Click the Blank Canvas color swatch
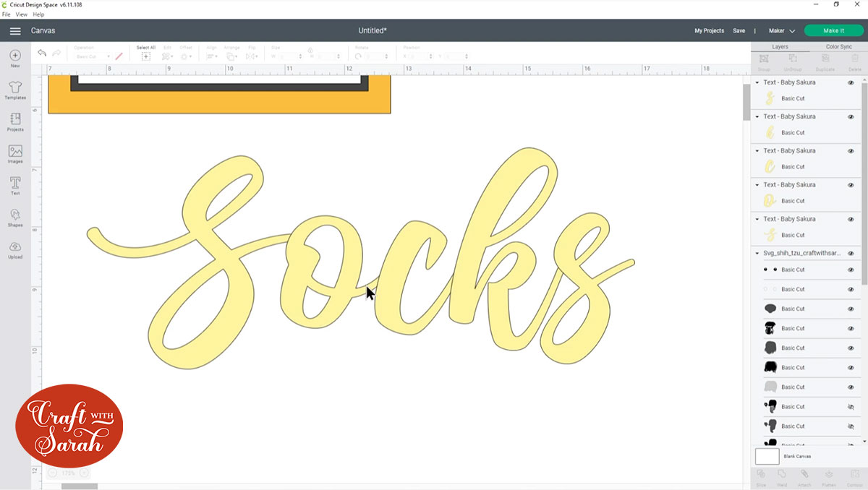Viewport: 868px width, 490px height. [x=768, y=456]
